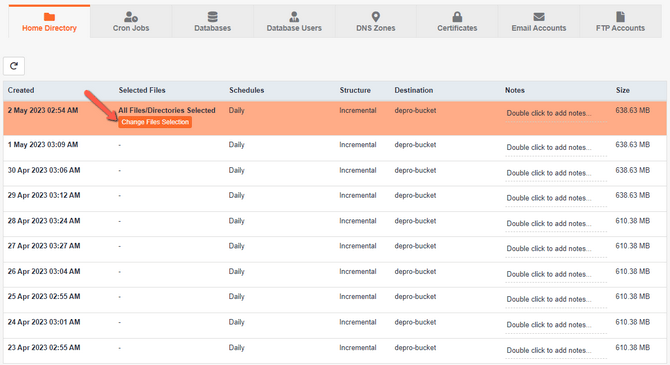Click notes field for 1 May 2023 backup

[x=556, y=148]
